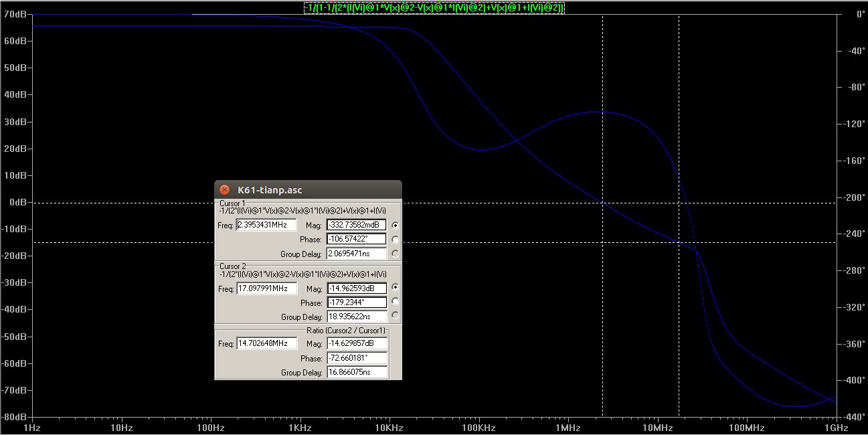Click Ratio Phase field -72.660181°

tap(357, 358)
